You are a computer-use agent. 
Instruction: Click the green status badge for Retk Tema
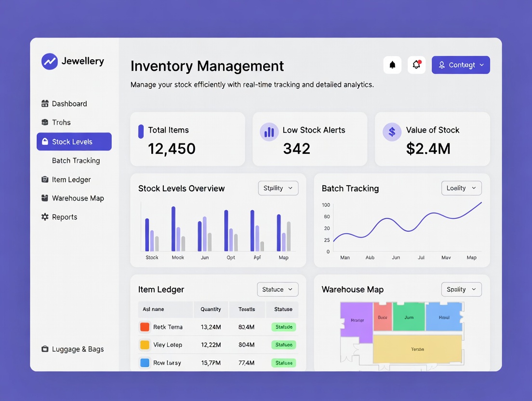283,327
